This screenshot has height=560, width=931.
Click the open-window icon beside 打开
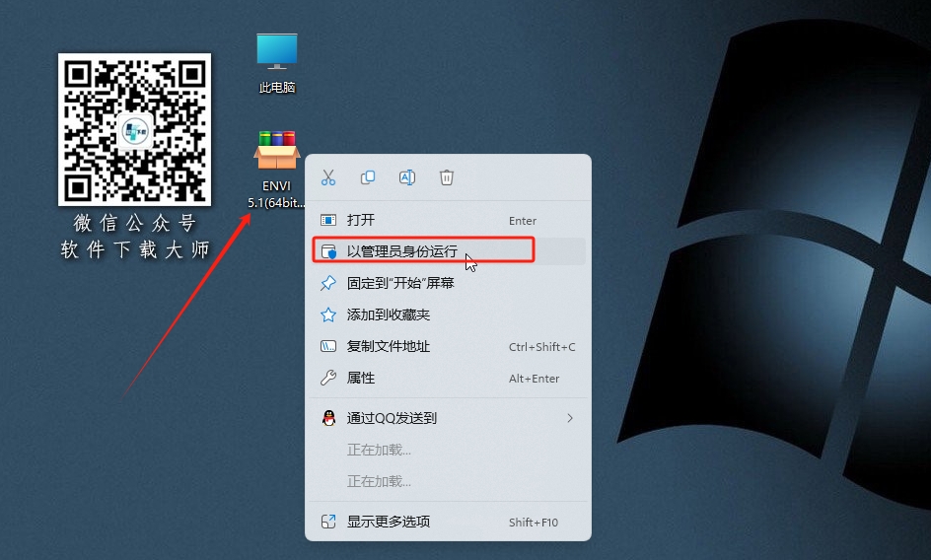(328, 220)
